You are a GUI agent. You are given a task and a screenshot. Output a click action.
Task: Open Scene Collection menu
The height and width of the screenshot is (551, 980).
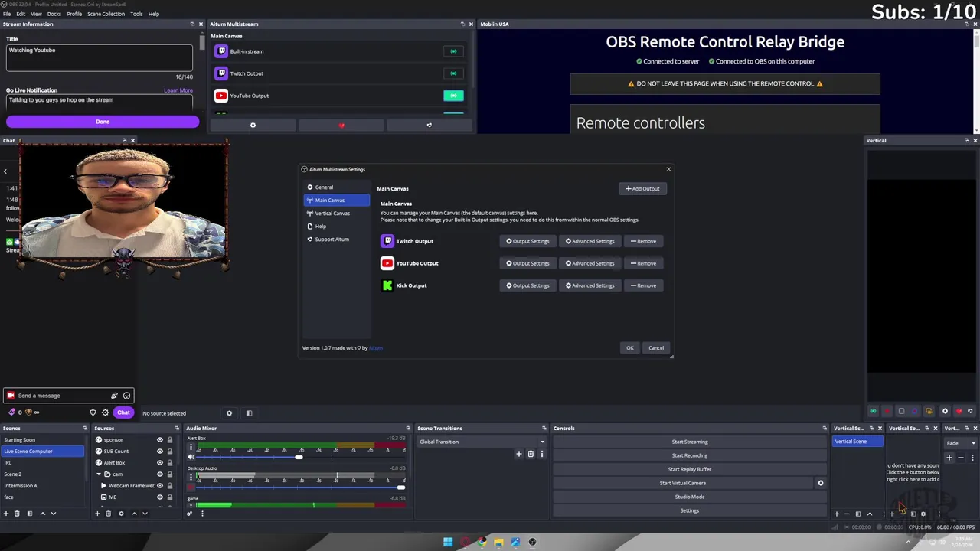click(x=106, y=14)
